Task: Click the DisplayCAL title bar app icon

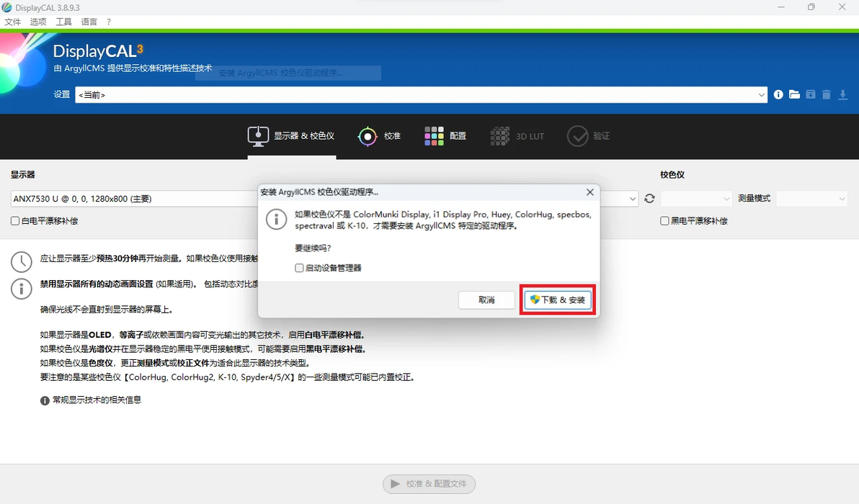Action: (6, 7)
